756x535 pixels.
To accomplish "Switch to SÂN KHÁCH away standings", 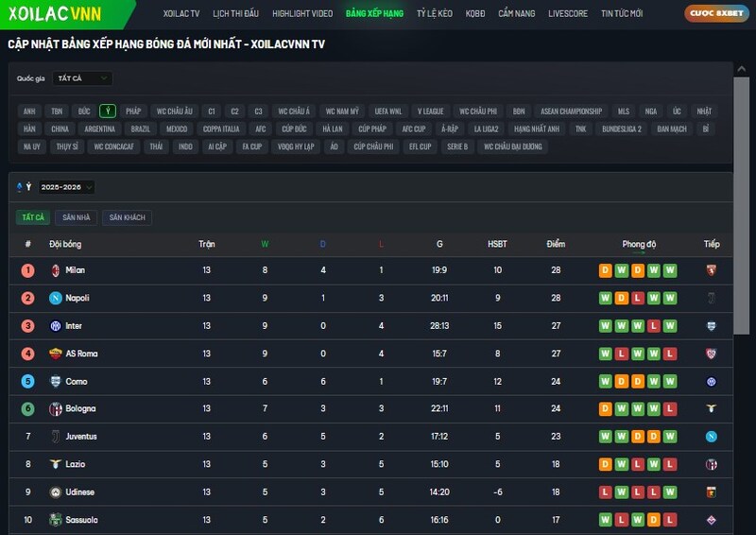I will pyautogui.click(x=127, y=217).
